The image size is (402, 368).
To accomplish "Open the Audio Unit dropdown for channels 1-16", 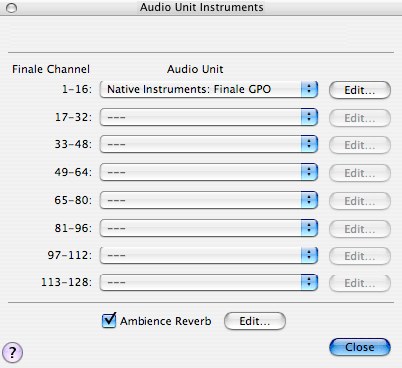I will (x=209, y=89).
